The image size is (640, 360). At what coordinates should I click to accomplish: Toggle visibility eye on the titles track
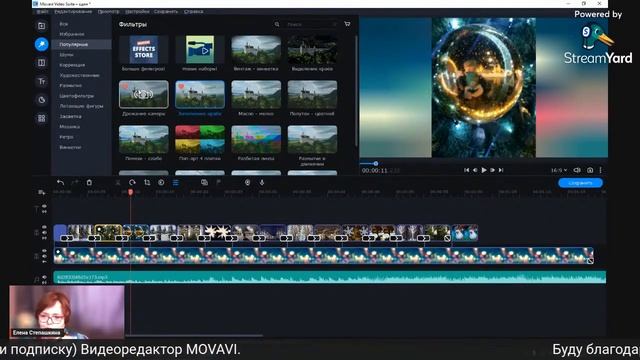pos(44,207)
